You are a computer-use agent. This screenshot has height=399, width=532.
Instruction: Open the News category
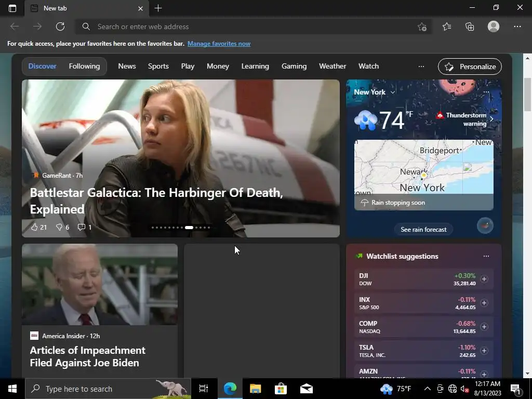[127, 66]
